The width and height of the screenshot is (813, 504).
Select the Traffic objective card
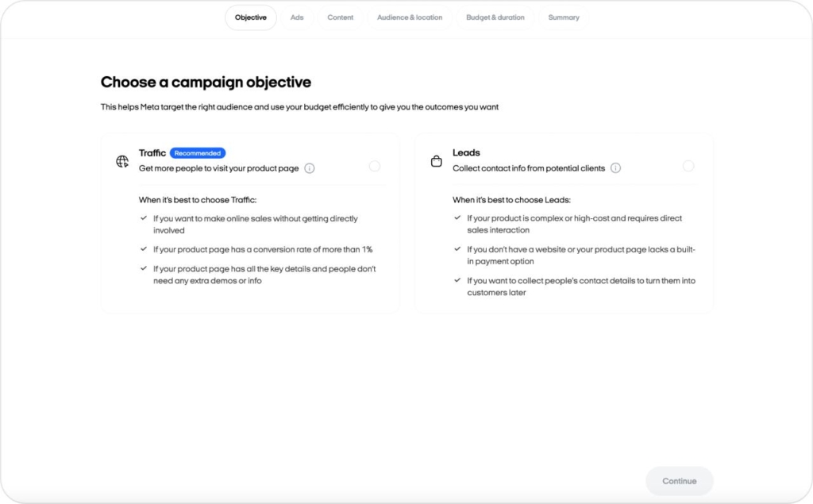click(x=250, y=222)
